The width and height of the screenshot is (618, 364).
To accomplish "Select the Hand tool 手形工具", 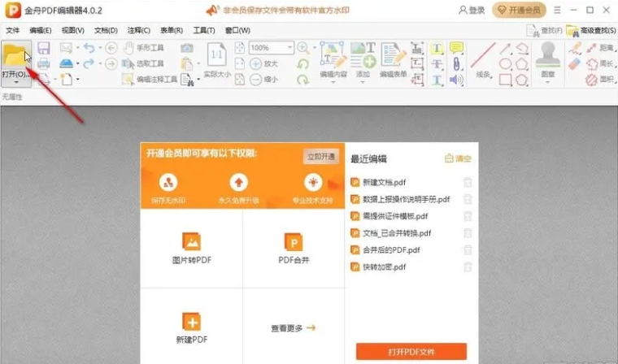I will 143,48.
